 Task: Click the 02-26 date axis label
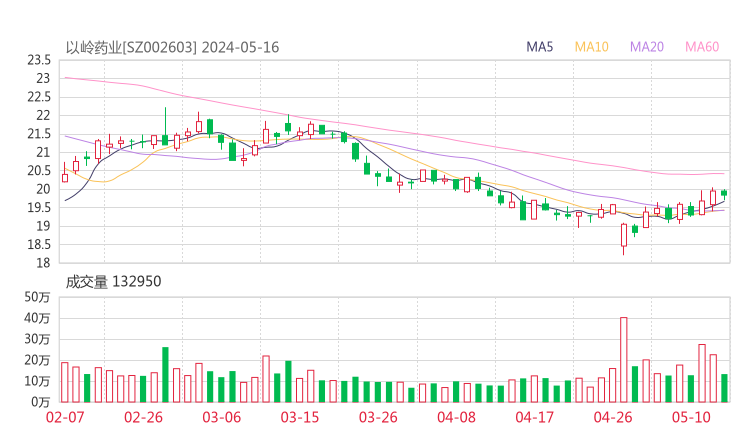coord(143,417)
